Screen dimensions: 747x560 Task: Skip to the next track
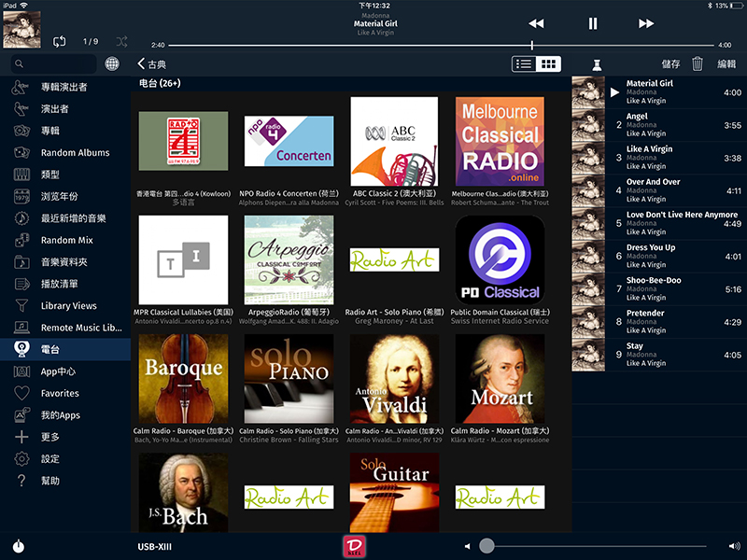646,23
